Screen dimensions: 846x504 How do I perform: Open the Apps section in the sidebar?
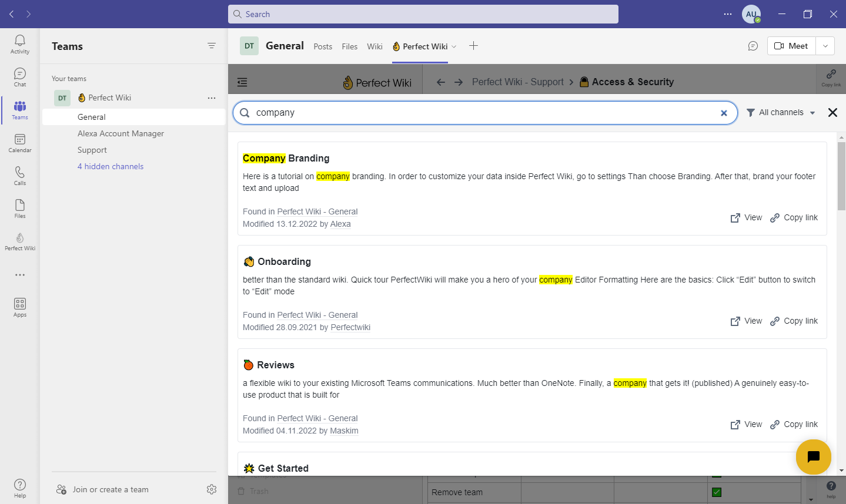click(x=19, y=306)
